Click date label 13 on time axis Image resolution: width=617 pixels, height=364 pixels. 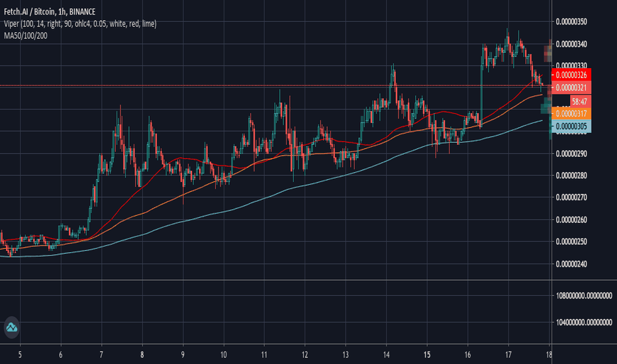point(346,355)
